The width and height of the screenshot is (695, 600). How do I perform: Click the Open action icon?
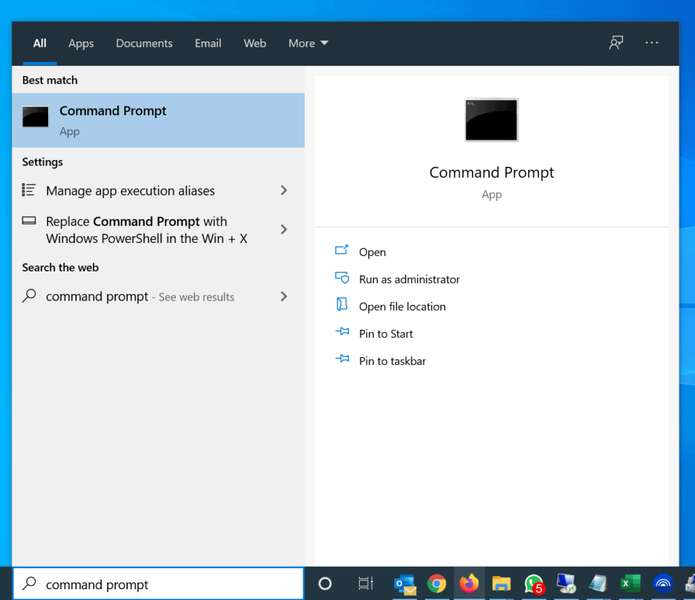pos(342,250)
